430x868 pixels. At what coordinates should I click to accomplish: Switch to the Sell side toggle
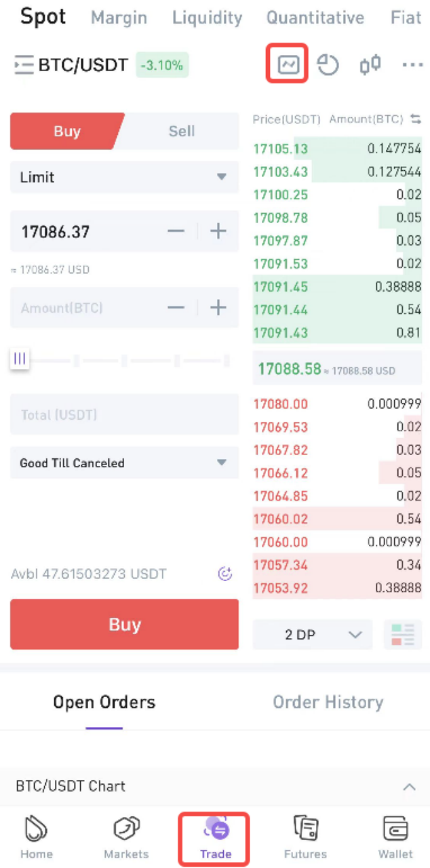pos(181,132)
